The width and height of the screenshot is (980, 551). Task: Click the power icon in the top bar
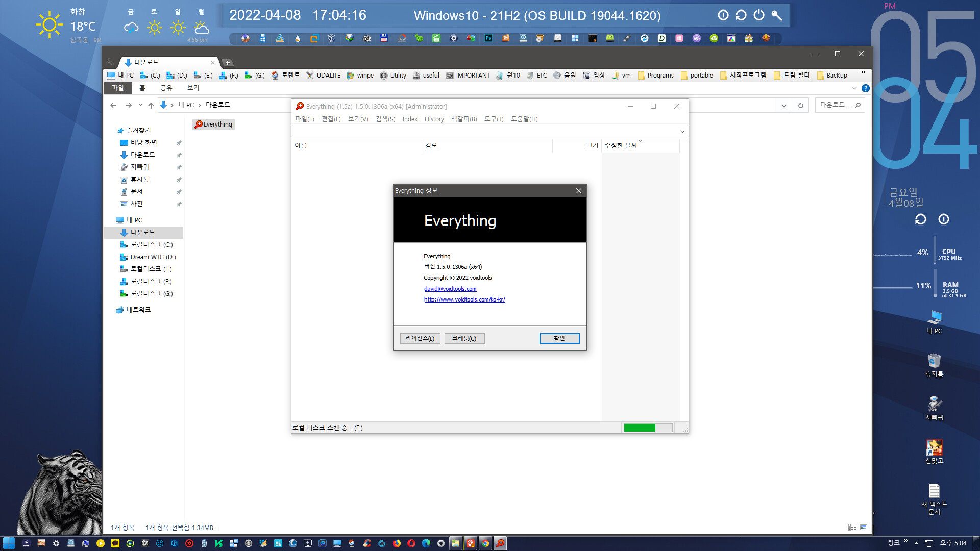coord(759,15)
